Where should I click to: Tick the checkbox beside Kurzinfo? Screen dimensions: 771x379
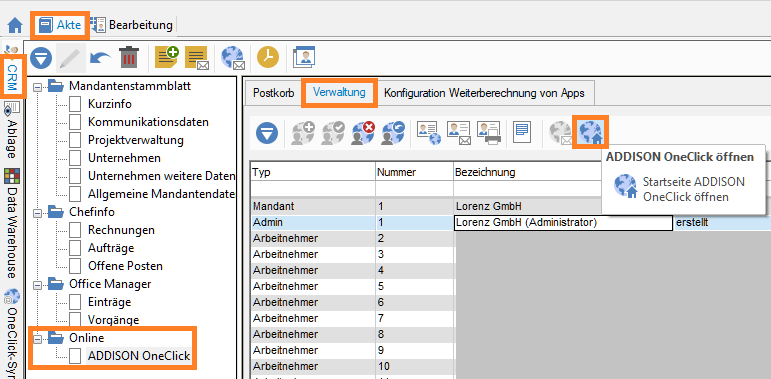(x=75, y=104)
